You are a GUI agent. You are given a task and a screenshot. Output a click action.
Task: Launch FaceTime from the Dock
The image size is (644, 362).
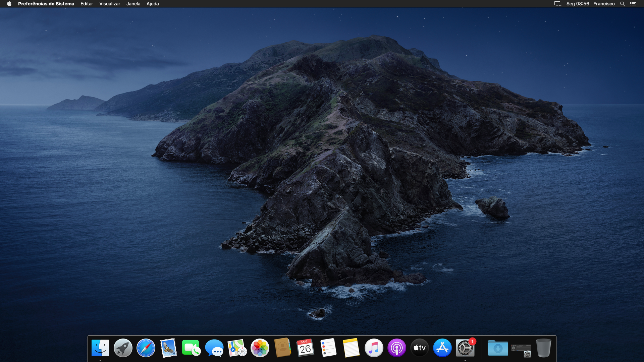(x=191, y=348)
